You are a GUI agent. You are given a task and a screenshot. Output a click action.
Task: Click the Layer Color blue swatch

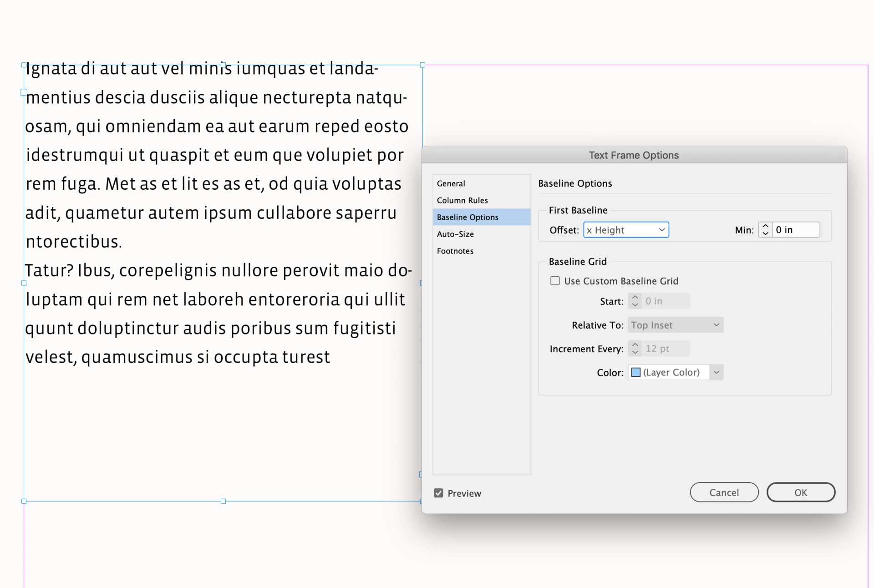point(636,372)
